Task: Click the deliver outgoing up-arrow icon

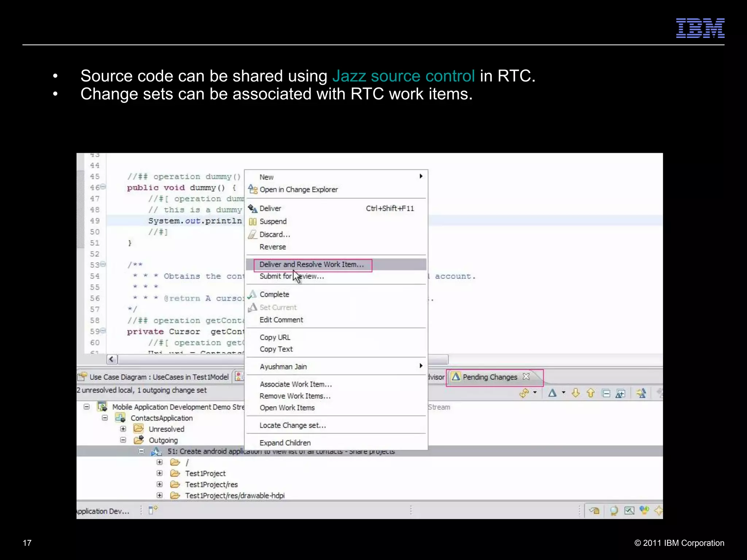Action: 591,393
